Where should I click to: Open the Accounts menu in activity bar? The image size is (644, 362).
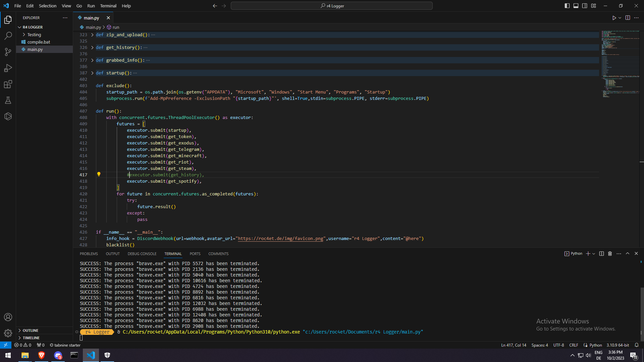[8, 317]
